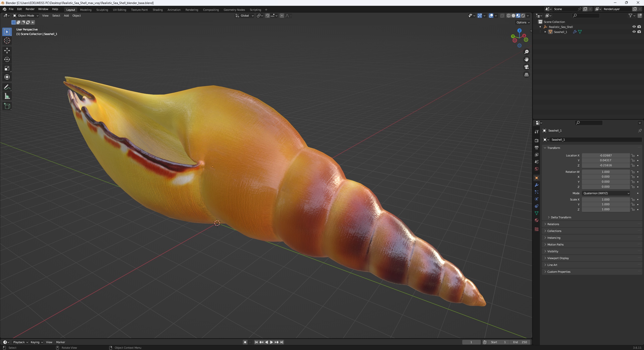This screenshot has height=350, width=644.
Task: Open the World properties tab
Action: 537,169
